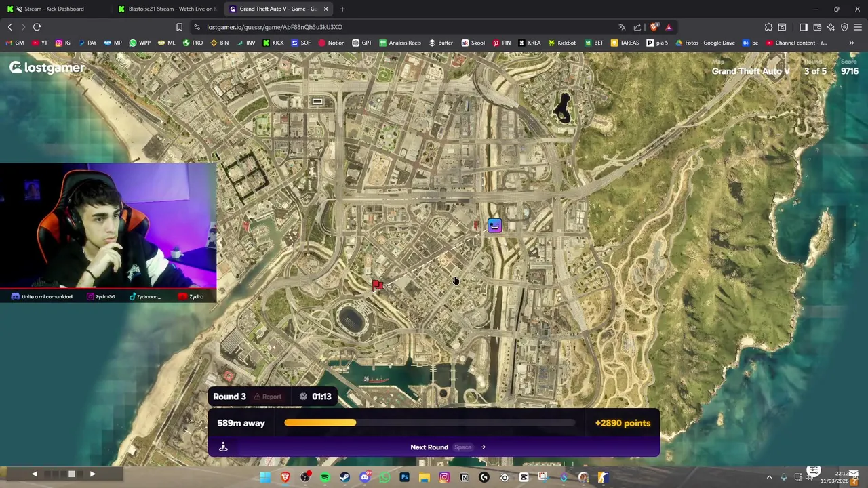Screen dimensions: 868x488
Task: Open Logitech G HUB from the taskbar
Action: point(484,478)
